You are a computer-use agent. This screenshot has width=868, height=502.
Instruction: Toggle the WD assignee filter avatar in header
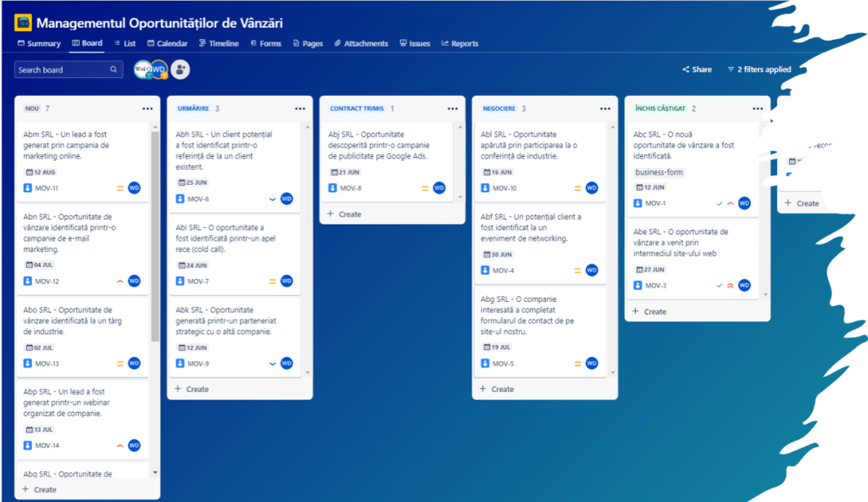coord(159,70)
